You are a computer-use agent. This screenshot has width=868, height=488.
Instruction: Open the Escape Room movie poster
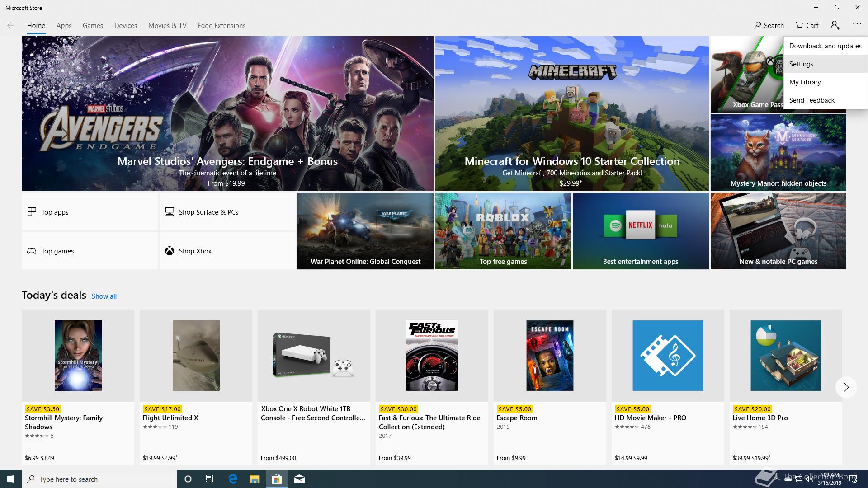550,356
